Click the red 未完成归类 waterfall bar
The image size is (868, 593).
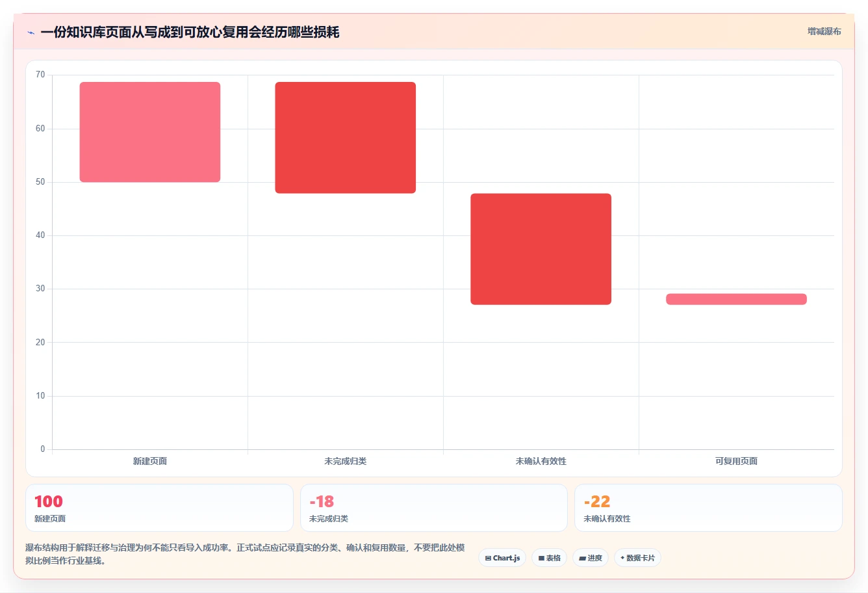coord(346,138)
